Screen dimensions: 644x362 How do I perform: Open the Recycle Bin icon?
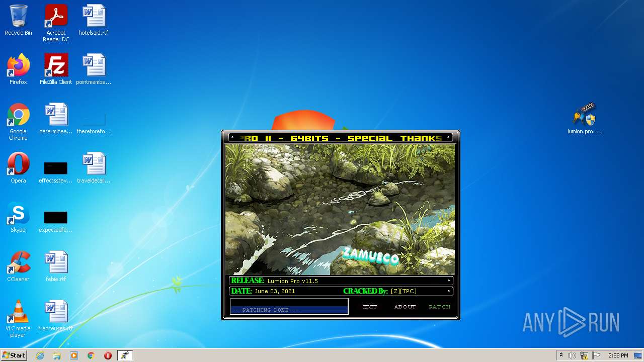[18, 20]
